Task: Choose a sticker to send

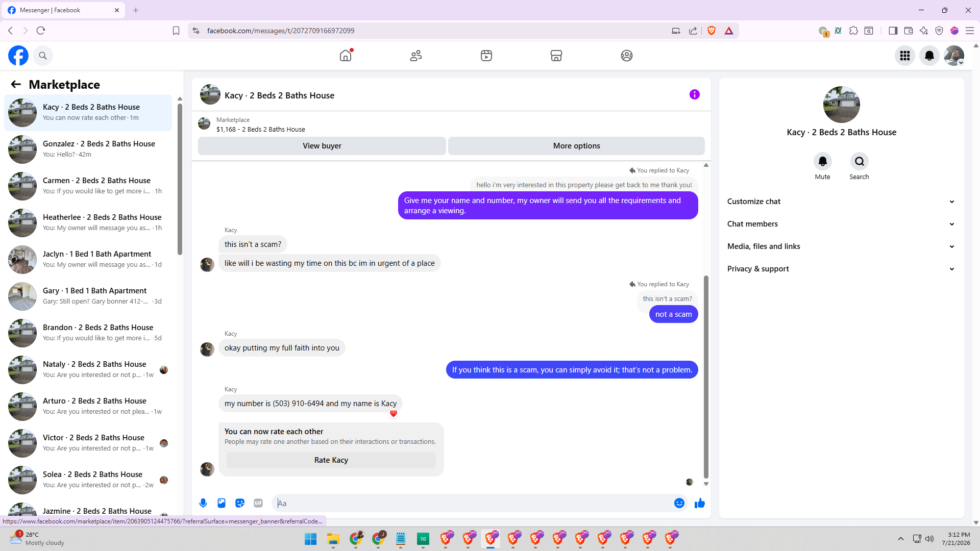Action: pyautogui.click(x=240, y=503)
